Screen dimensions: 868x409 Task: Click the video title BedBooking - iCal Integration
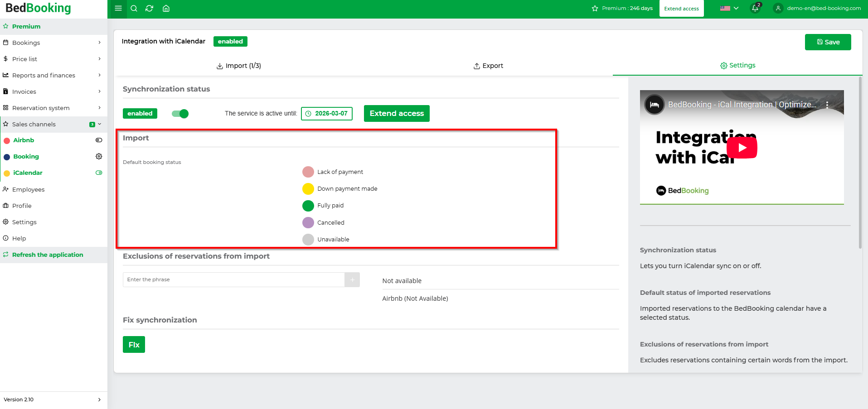742,105
